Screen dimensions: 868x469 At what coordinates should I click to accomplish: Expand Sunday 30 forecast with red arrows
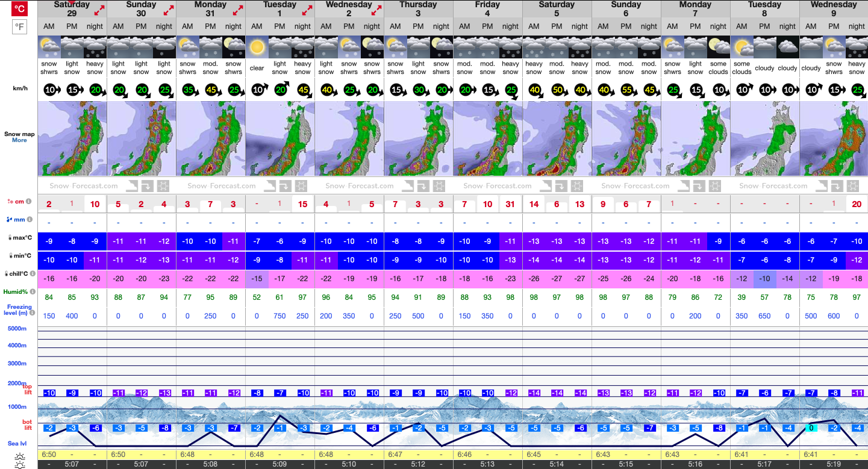(169, 10)
